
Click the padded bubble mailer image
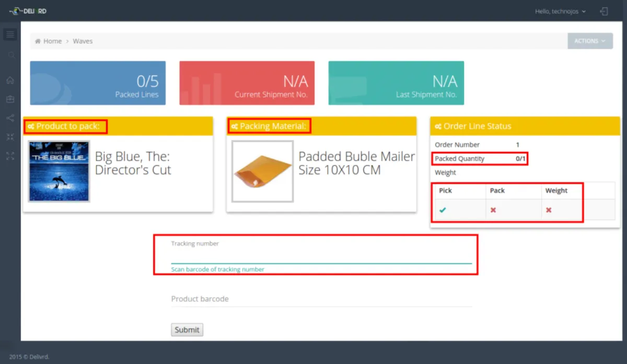262,171
